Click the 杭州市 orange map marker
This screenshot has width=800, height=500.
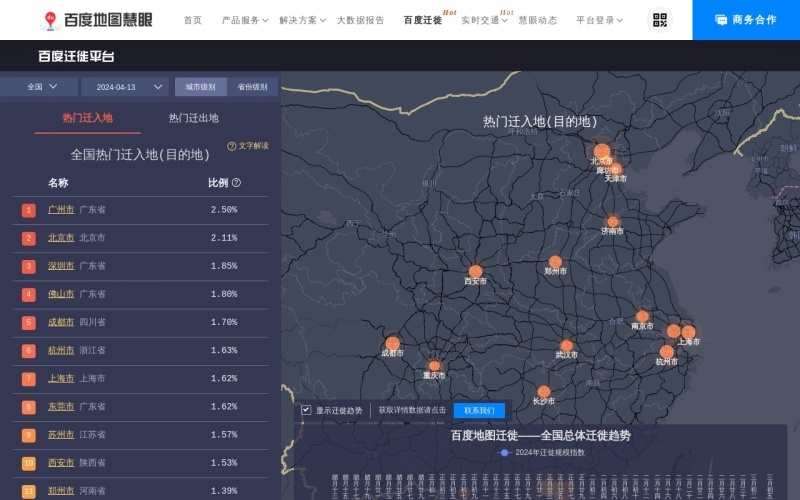point(666,352)
